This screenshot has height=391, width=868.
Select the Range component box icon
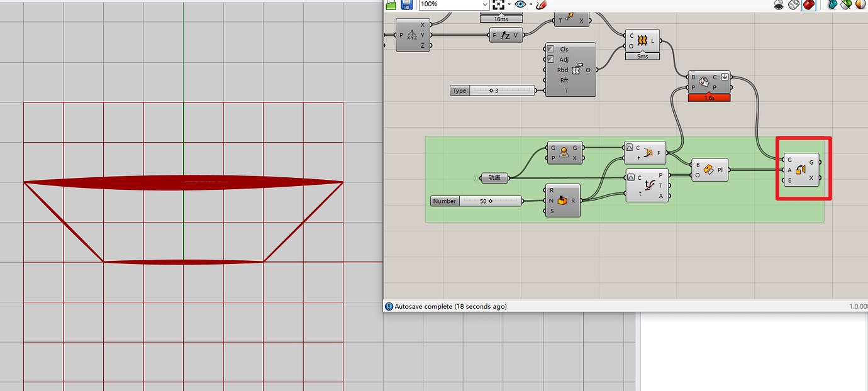[x=562, y=201]
